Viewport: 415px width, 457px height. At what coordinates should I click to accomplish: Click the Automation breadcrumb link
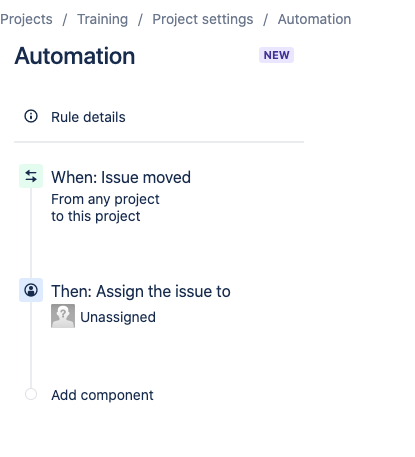coord(314,19)
